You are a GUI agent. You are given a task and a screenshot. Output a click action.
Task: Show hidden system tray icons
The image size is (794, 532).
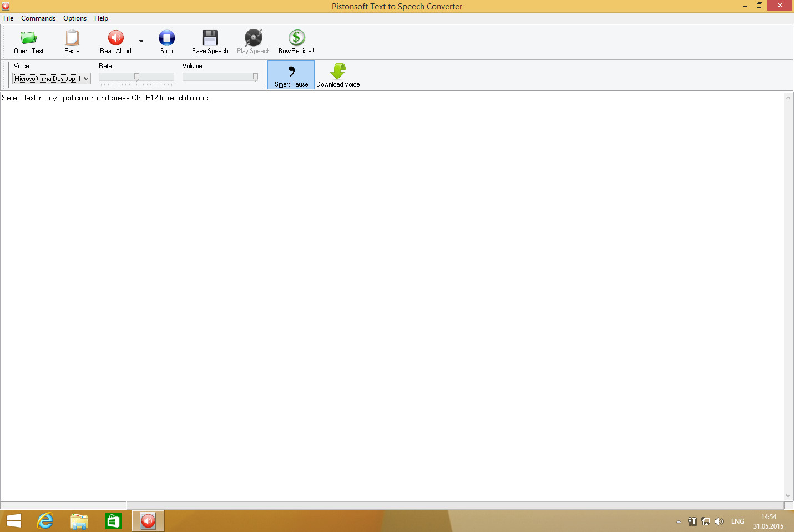click(x=679, y=521)
